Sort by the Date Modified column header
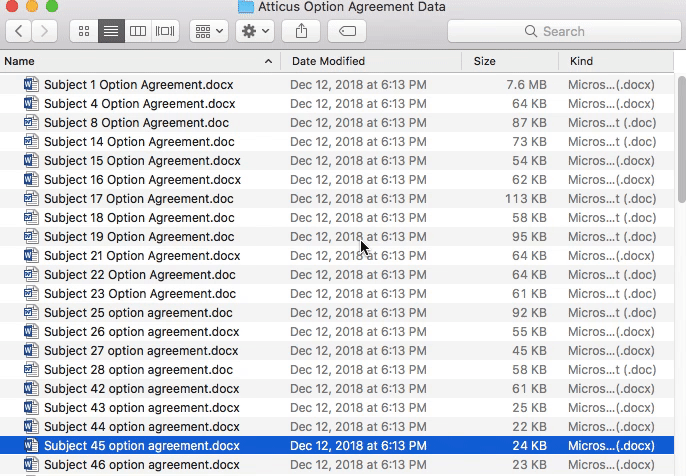 coord(371,61)
